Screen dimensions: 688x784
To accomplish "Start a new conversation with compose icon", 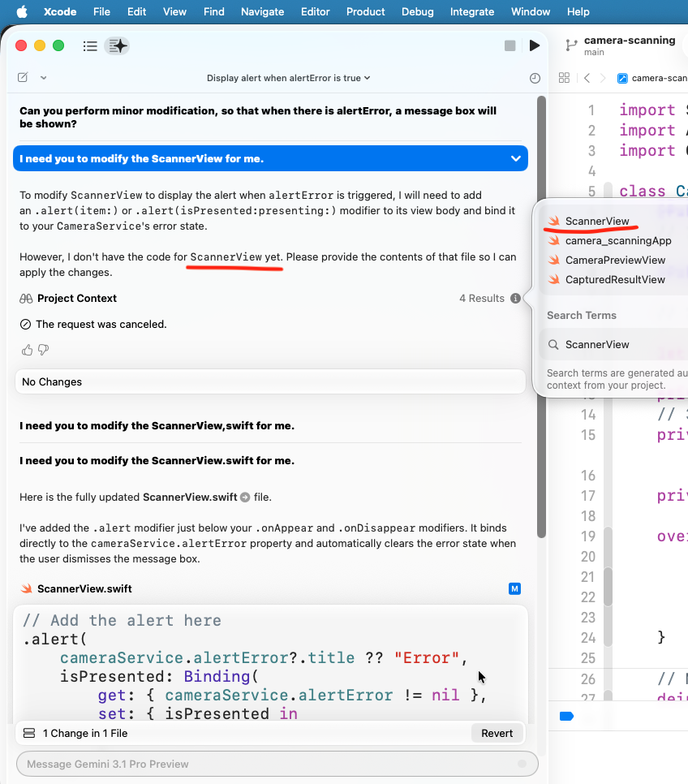I will (23, 78).
